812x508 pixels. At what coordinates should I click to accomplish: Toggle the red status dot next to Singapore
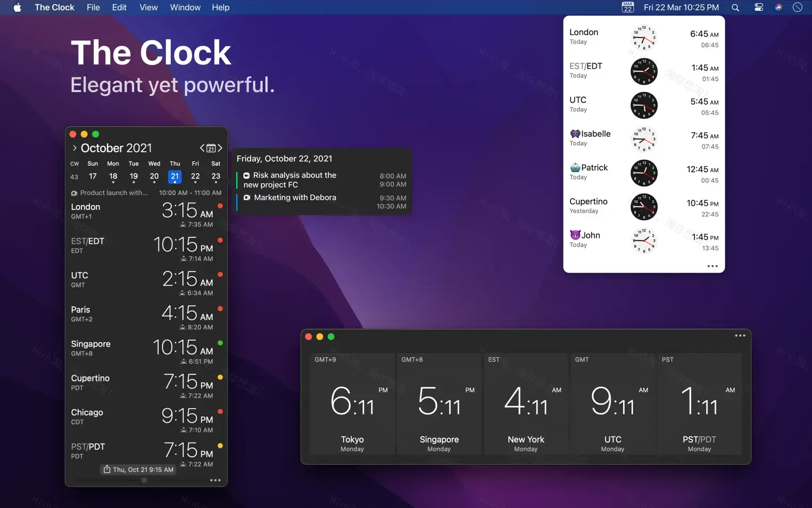tap(220, 342)
